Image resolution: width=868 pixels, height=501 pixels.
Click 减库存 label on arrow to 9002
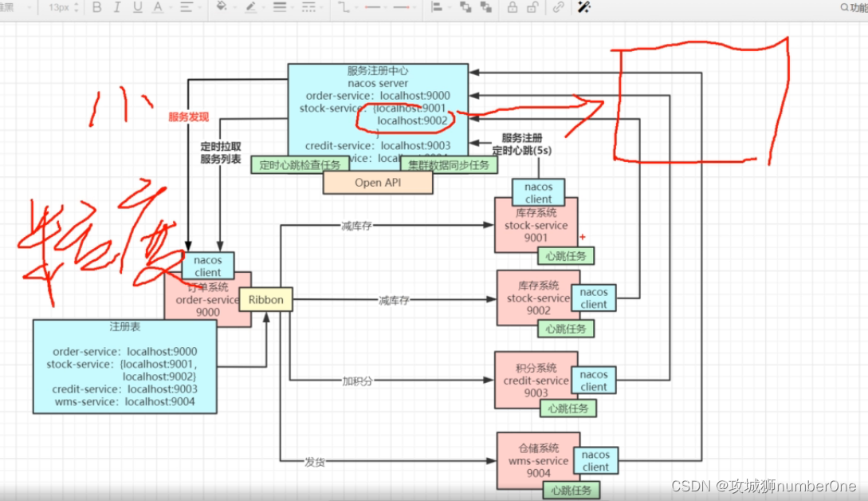pyautogui.click(x=394, y=301)
